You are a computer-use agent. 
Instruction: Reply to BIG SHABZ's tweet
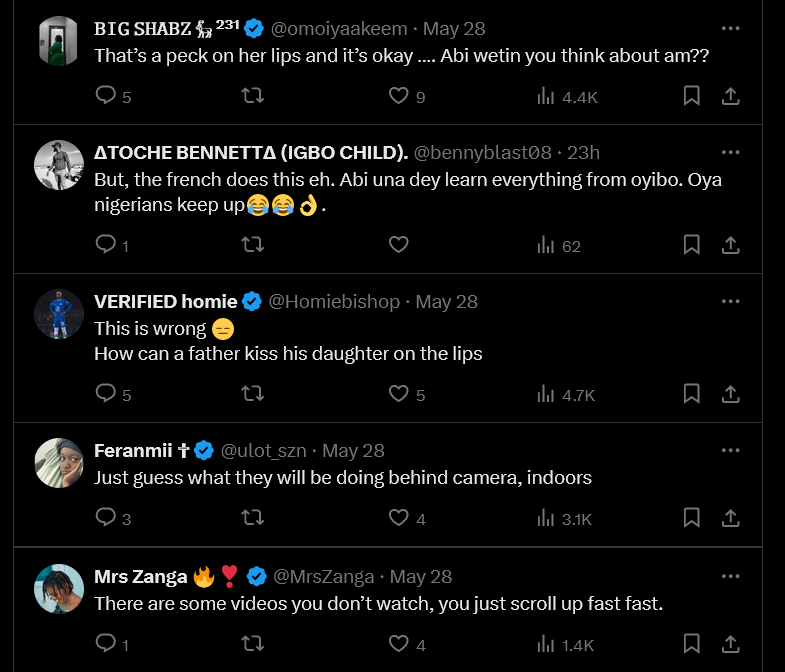coord(106,96)
